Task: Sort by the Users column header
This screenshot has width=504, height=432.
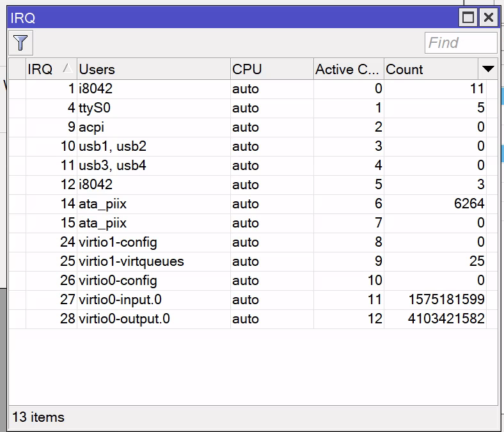Action: pyautogui.click(x=154, y=69)
